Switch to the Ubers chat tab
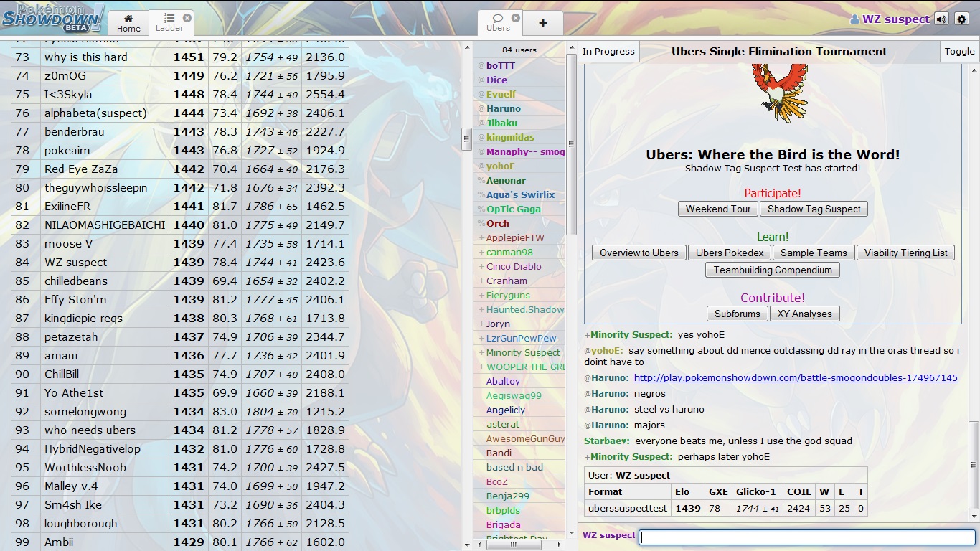The width and height of the screenshot is (980, 551). pyautogui.click(x=498, y=23)
